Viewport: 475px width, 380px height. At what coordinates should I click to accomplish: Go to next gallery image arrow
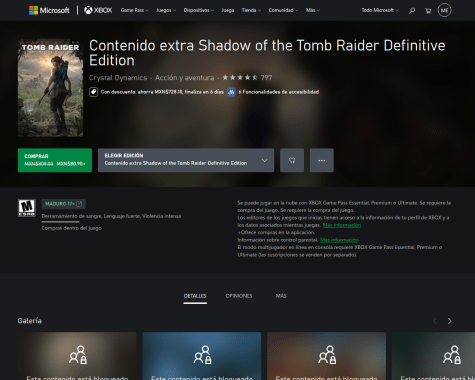pos(449,321)
